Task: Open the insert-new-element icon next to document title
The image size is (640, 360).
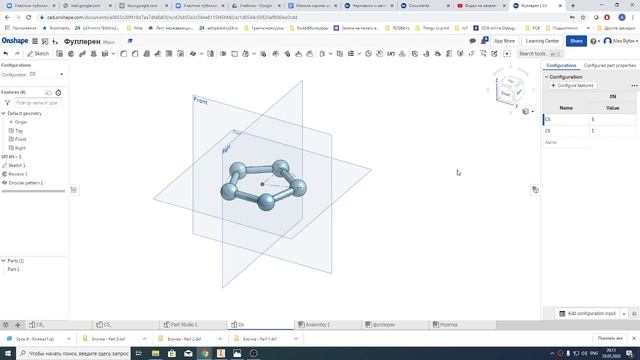Action: 55,41
